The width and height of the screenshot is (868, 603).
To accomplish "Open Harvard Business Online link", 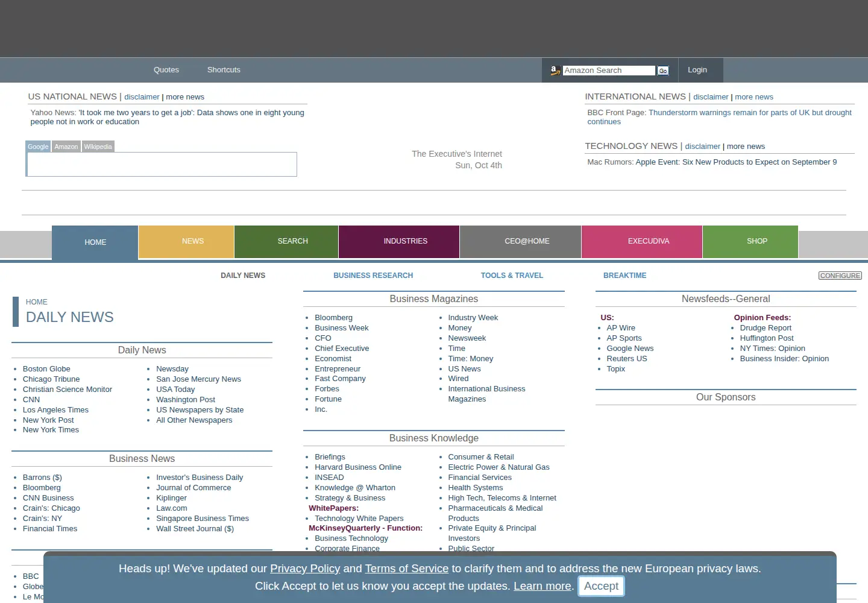I will point(358,467).
